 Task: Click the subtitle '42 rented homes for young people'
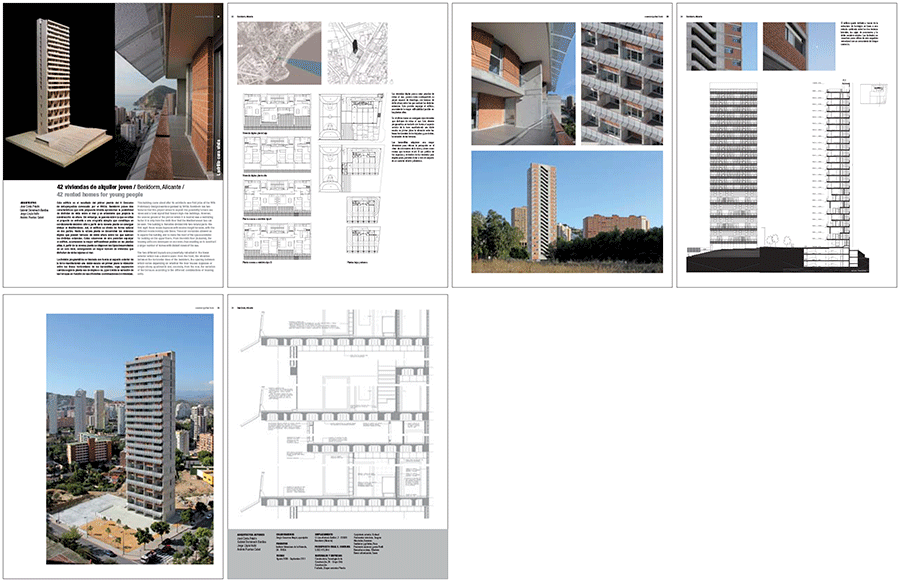(99, 195)
